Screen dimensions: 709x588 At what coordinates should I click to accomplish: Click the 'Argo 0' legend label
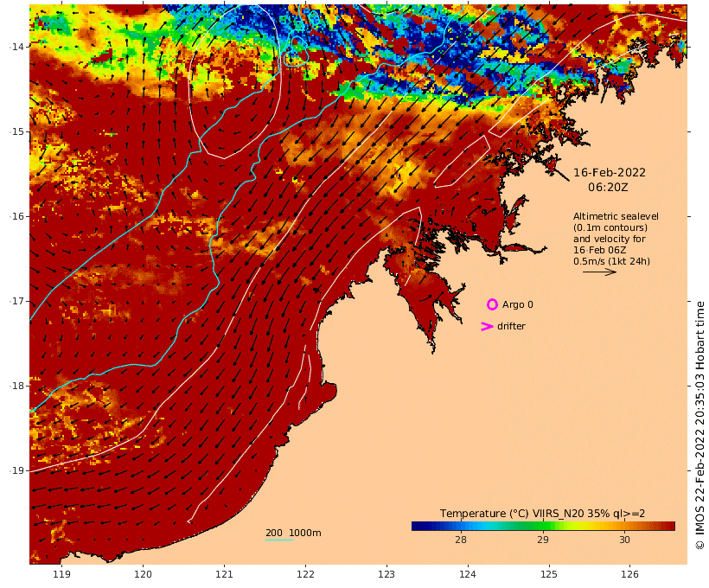518,305
